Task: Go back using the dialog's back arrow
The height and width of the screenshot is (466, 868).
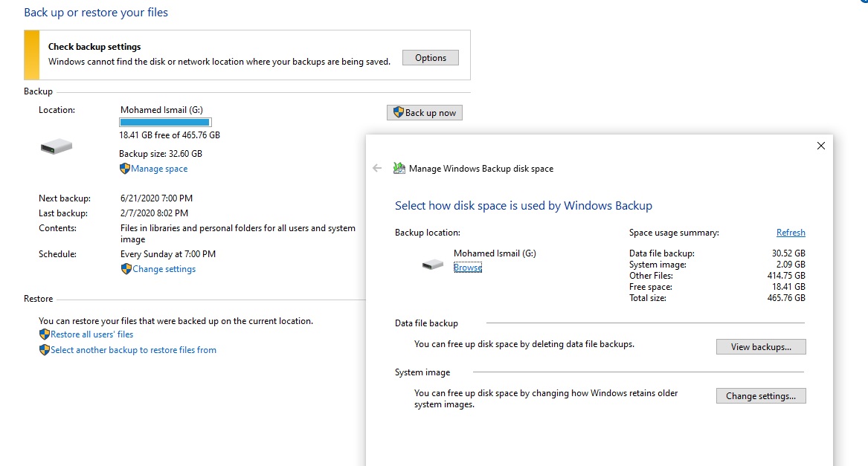Action: pyautogui.click(x=377, y=169)
